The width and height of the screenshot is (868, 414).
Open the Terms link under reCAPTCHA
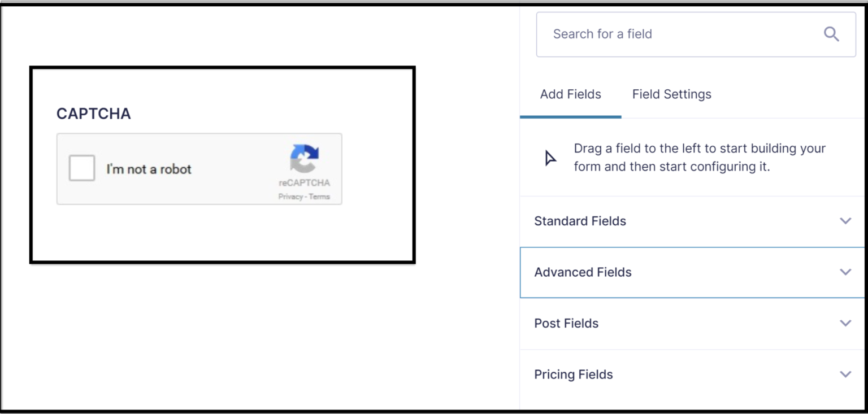point(320,197)
